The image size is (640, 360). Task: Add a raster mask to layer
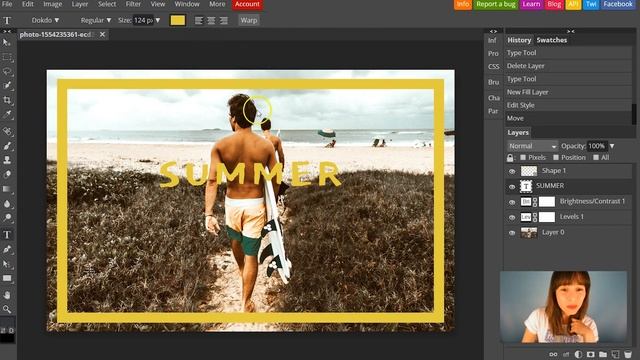590,354
